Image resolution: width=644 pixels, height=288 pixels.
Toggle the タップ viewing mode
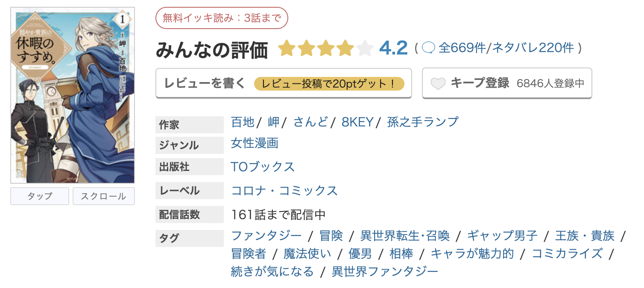point(39,196)
